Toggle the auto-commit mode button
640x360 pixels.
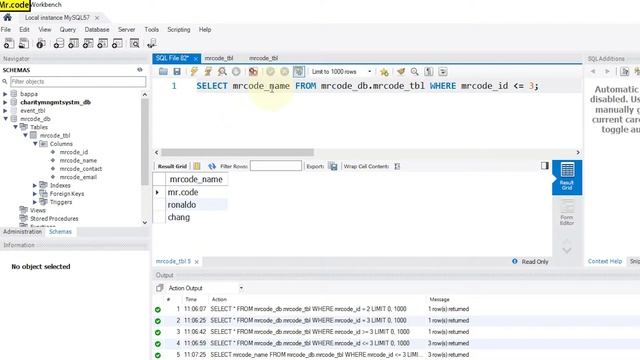(x=299, y=72)
